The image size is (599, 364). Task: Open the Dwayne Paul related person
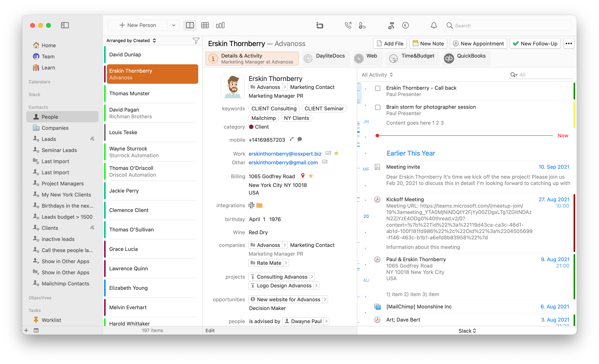click(x=306, y=321)
